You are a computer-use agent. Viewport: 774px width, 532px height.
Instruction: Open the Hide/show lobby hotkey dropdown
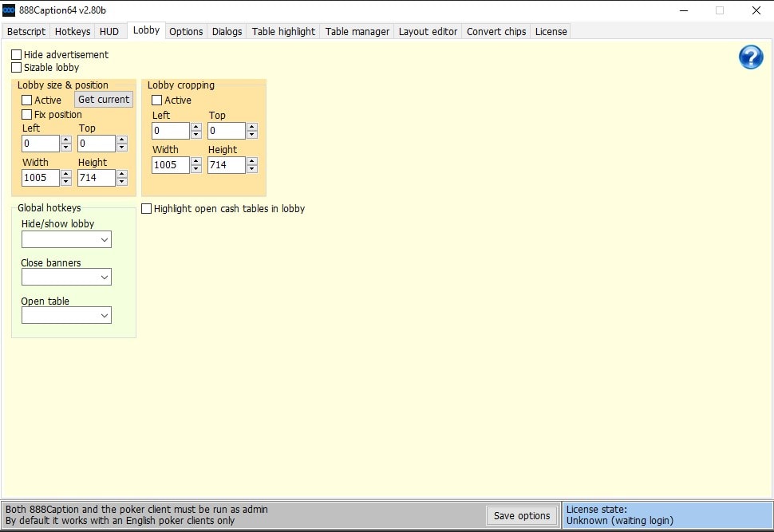click(66, 240)
